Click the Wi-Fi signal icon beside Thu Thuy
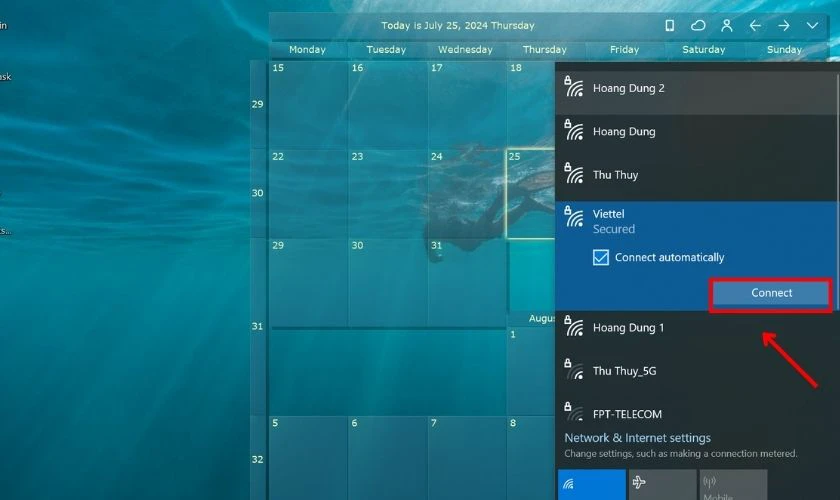The width and height of the screenshot is (840, 500). (x=574, y=174)
